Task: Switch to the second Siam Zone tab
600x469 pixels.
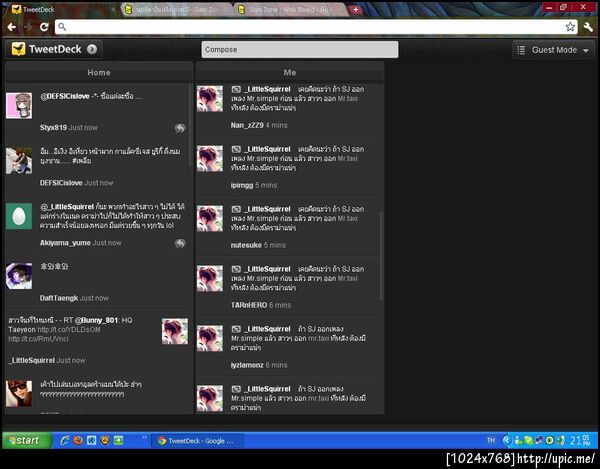Action: click(x=177, y=10)
